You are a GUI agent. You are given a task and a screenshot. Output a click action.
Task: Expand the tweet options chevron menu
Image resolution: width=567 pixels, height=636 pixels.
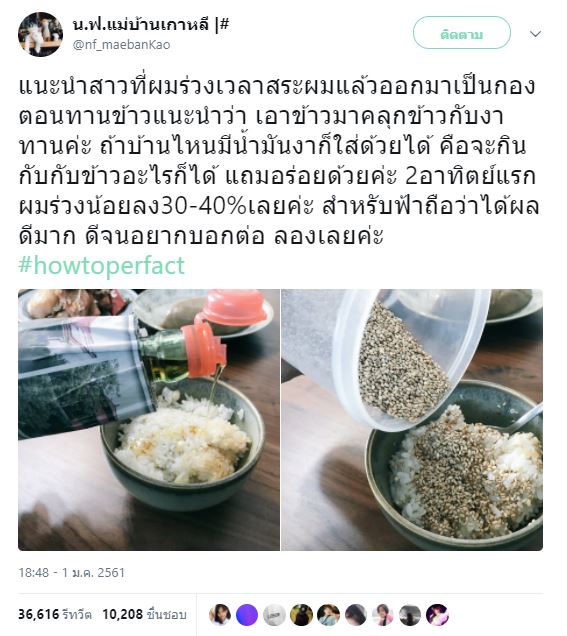[x=535, y=34]
